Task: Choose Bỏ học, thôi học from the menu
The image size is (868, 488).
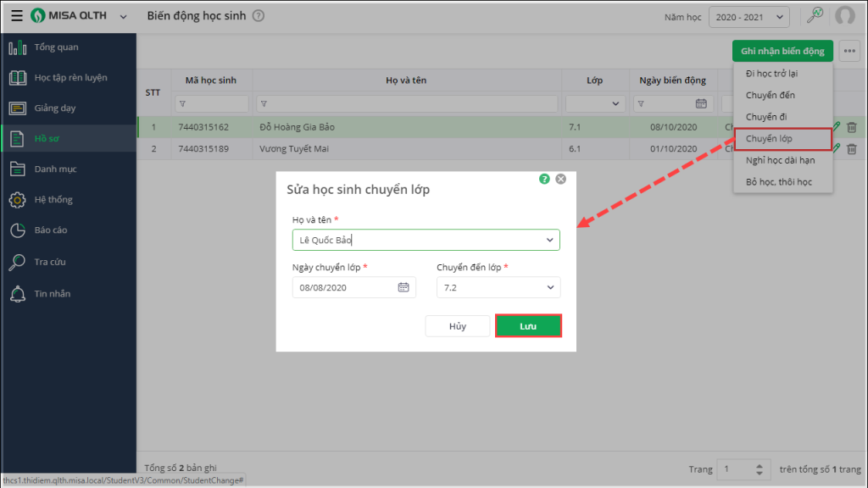Action: click(782, 182)
